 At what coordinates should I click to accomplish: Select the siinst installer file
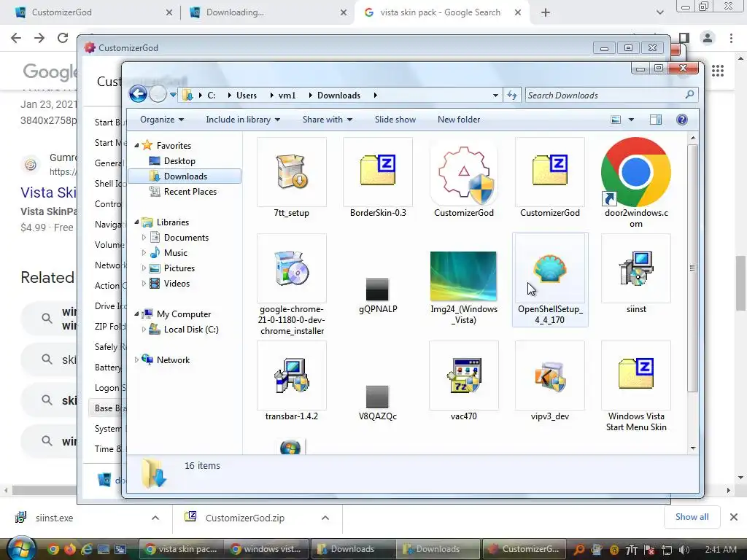point(636,274)
